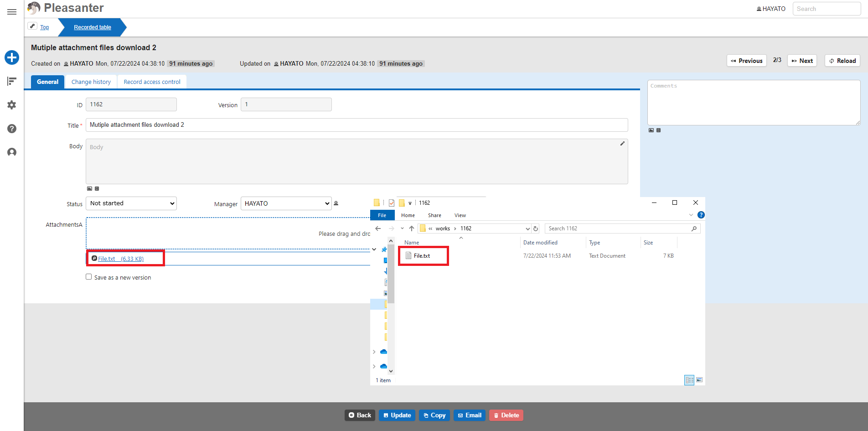Click the Next record button

(x=802, y=61)
